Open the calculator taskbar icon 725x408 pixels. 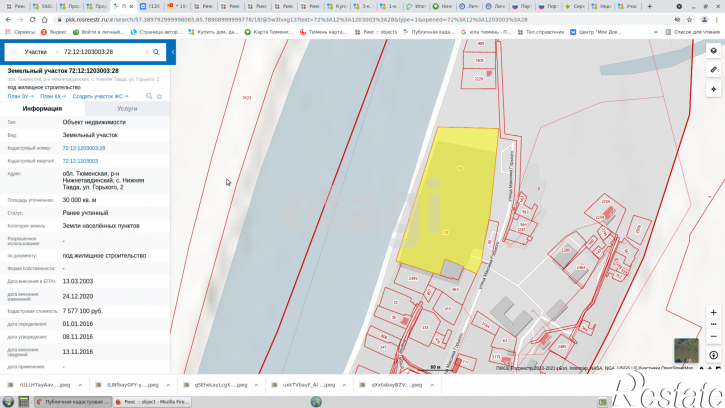tap(24, 402)
